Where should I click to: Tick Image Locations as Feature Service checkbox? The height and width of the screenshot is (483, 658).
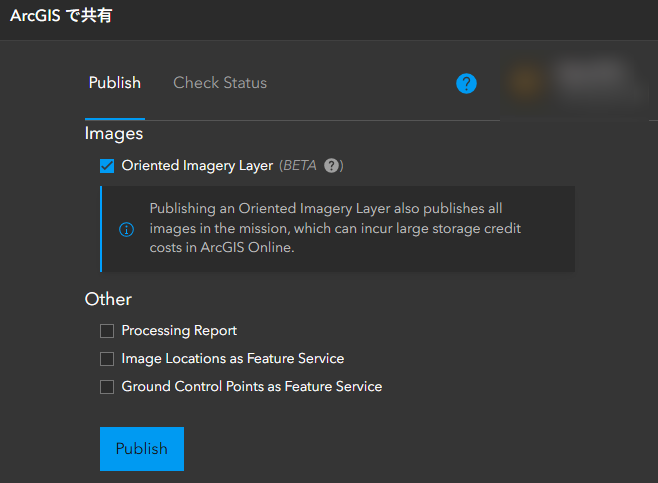(x=107, y=359)
